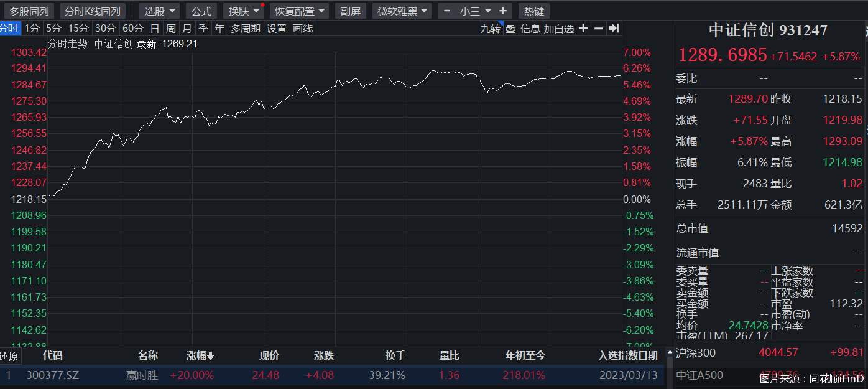The image size is (868, 389).
Task: Decrease font size with the minus button
Action: coord(447,11)
